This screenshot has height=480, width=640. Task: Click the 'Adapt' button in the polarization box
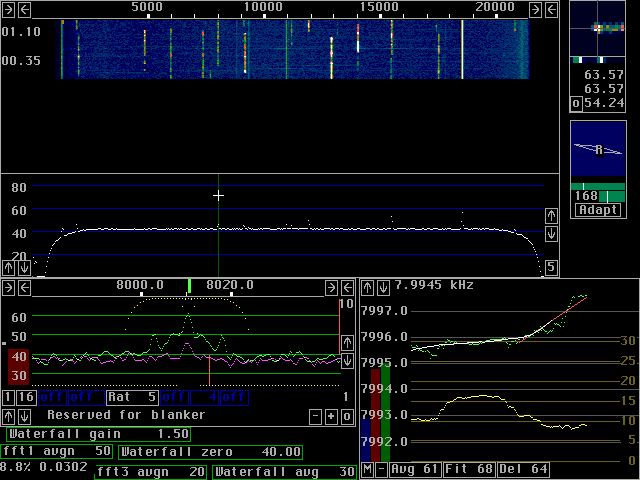click(598, 210)
